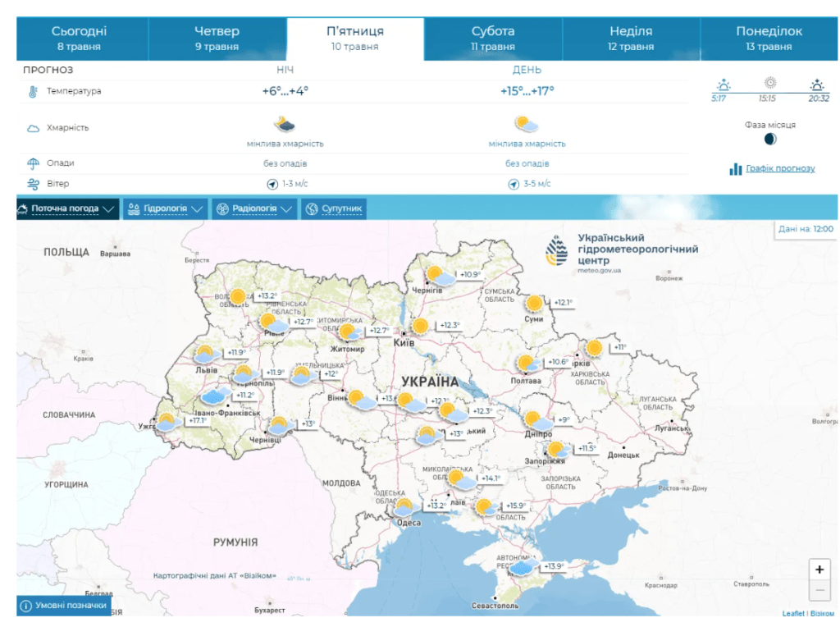The height and width of the screenshot is (627, 840).
Task: Click the Ivano-Frankivsk cloud icon +11.2°
Action: [x=216, y=396]
